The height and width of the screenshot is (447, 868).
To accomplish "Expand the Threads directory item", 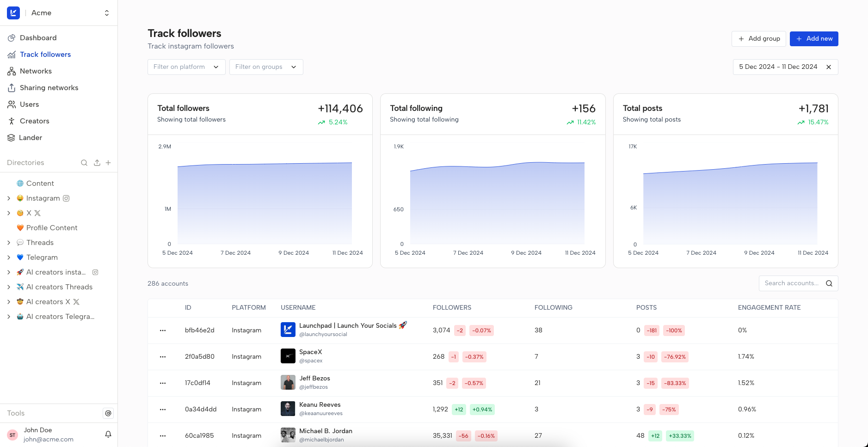I will [x=9, y=242].
